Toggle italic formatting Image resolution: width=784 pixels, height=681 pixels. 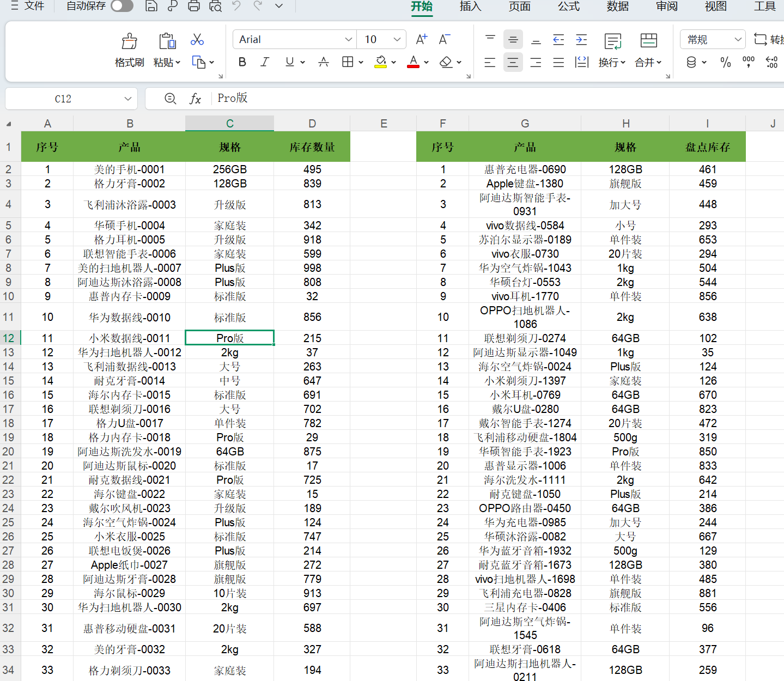point(265,62)
